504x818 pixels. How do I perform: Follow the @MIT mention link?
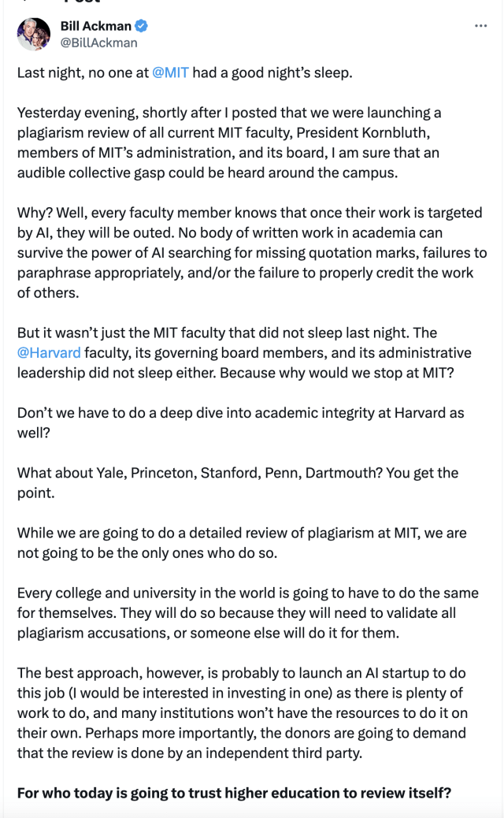(x=170, y=73)
